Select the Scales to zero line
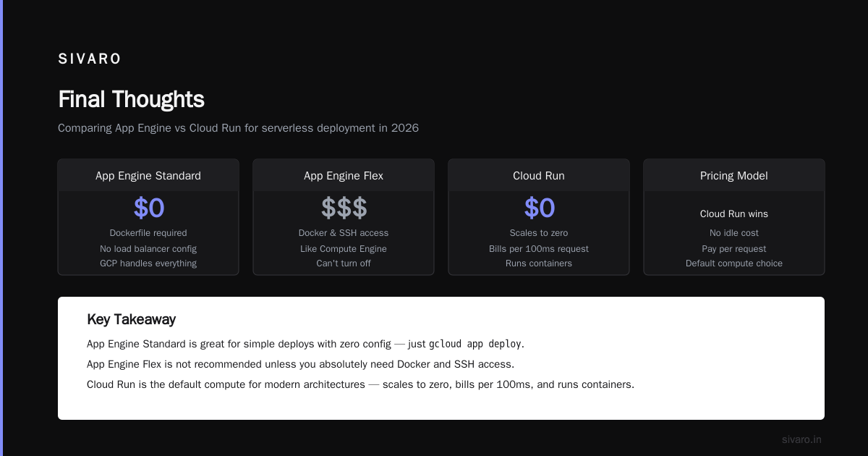Image resolution: width=868 pixels, height=456 pixels. point(539,233)
